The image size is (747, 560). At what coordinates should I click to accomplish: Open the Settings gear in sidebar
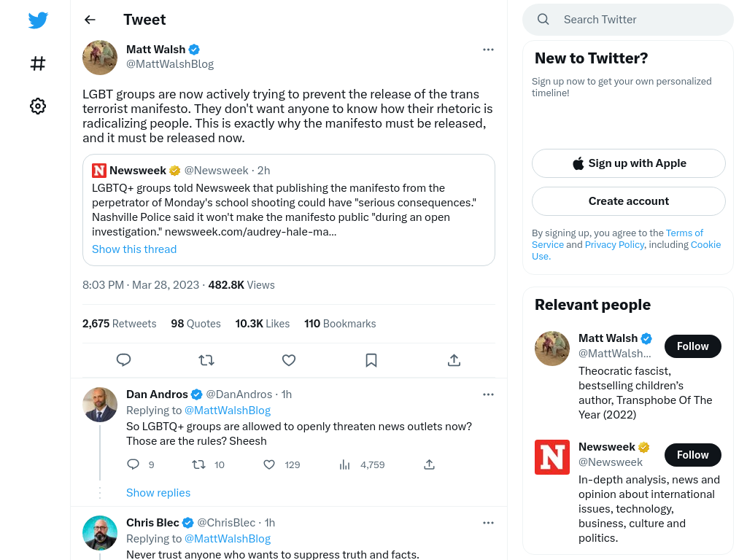(x=38, y=106)
